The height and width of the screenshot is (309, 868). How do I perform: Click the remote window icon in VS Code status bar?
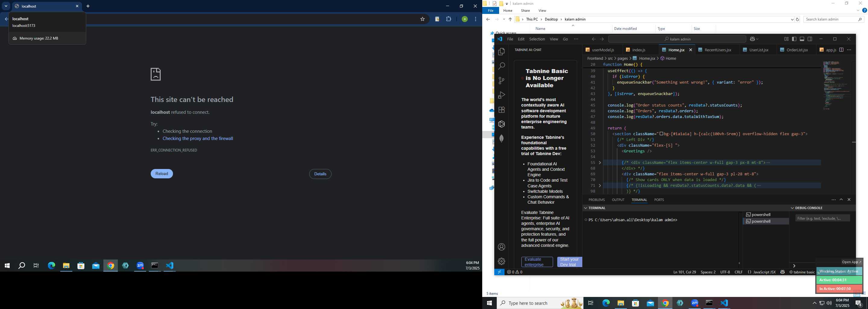(499, 272)
